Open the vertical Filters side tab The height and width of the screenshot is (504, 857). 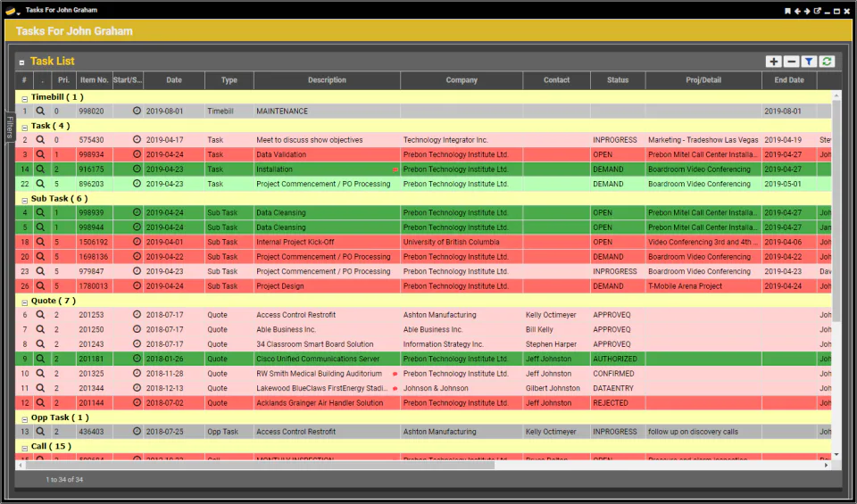pyautogui.click(x=10, y=128)
